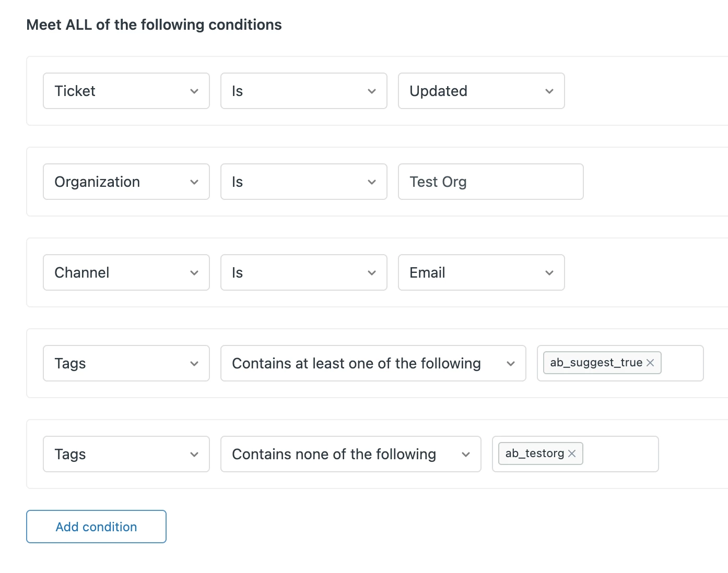Open the Updated value dropdown
The height and width of the screenshot is (573, 728).
pos(480,91)
